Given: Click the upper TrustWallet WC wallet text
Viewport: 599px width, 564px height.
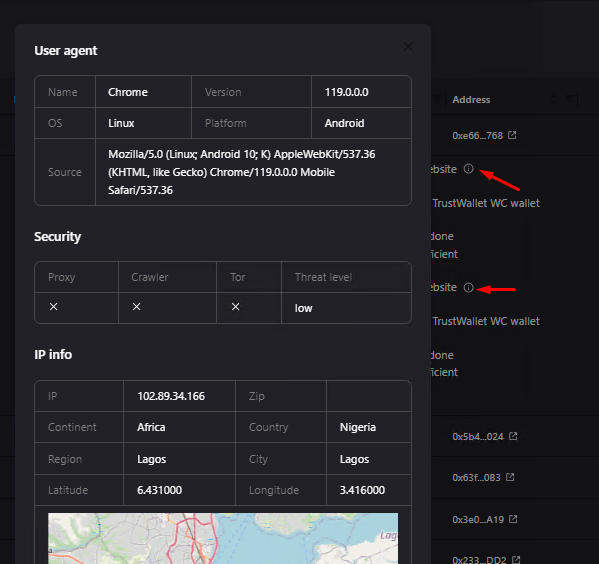Looking at the screenshot, I should (486, 203).
